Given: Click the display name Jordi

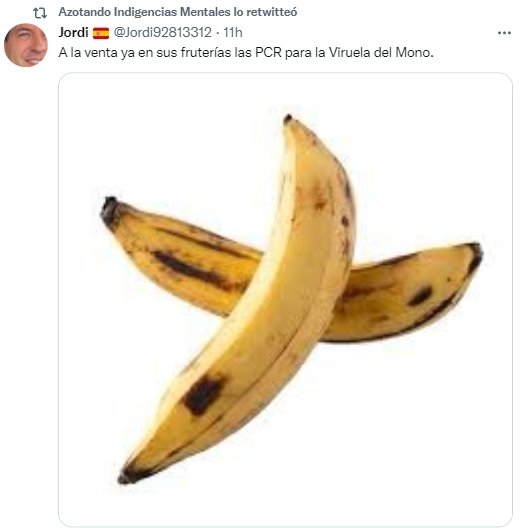Looking at the screenshot, I should pos(73,32).
